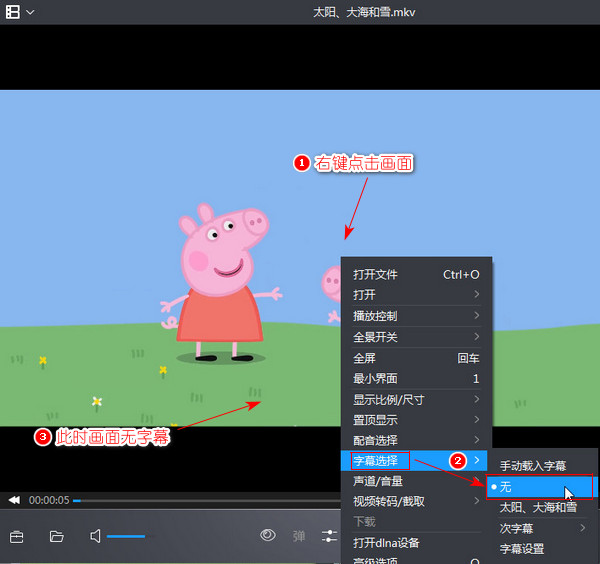
Task: Expand the 次字幕 submenu
Action: (541, 528)
